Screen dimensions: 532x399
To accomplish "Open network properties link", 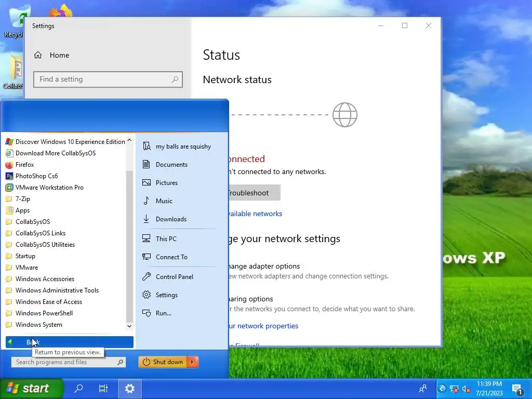I will click(x=263, y=326).
